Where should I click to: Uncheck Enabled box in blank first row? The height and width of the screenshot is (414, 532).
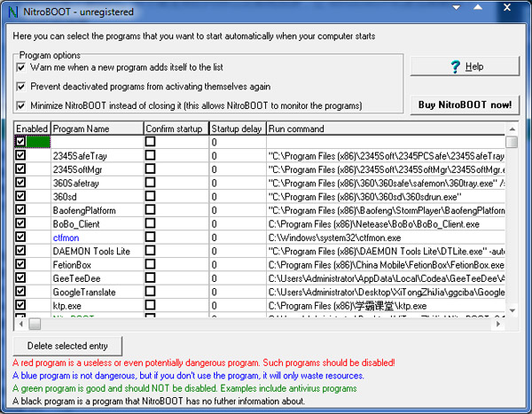click(x=20, y=141)
